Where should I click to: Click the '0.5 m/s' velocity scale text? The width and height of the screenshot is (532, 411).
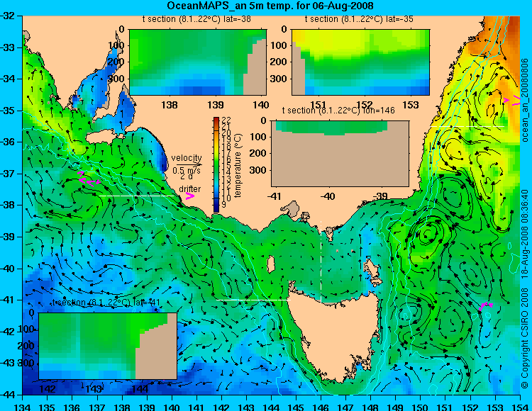click(187, 171)
